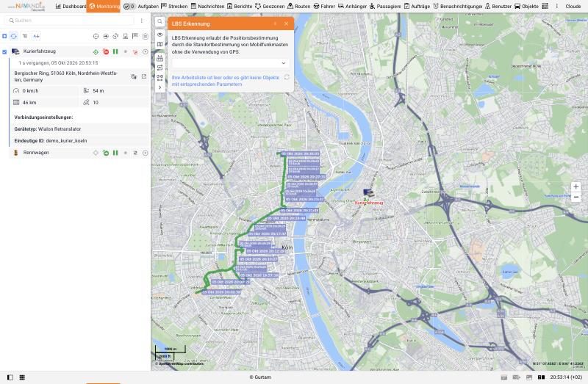
Task: Click the header flag messages icon
Action: click(135, 36)
